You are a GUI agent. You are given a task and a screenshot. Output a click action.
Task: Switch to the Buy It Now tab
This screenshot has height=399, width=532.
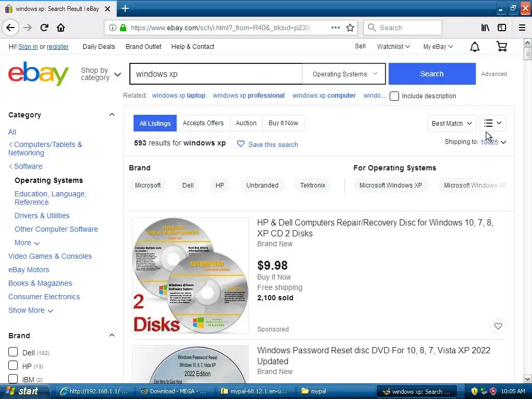point(283,123)
